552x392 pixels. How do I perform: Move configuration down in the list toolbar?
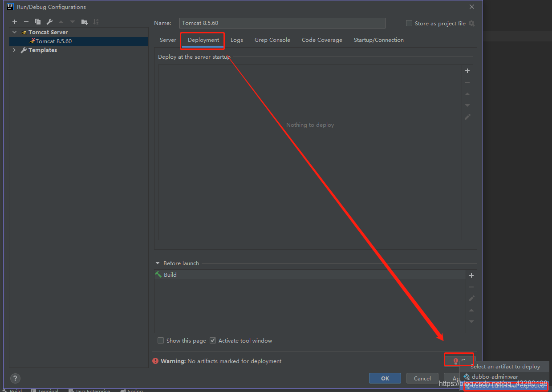click(x=73, y=22)
